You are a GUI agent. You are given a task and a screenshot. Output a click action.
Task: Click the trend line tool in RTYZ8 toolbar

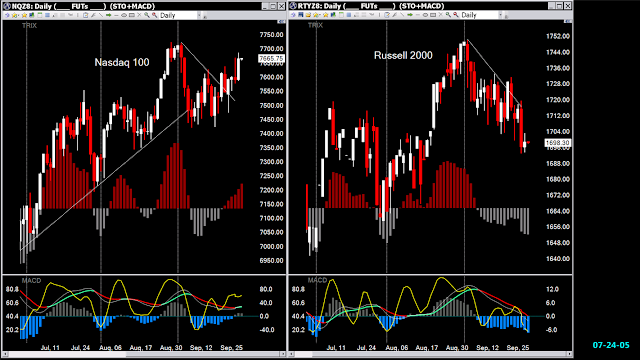click(402, 15)
